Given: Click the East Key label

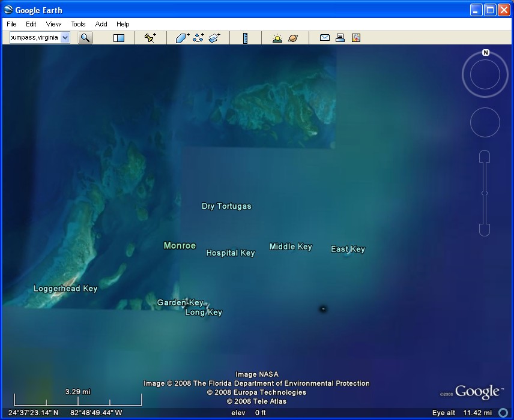Looking at the screenshot, I should coord(348,250).
